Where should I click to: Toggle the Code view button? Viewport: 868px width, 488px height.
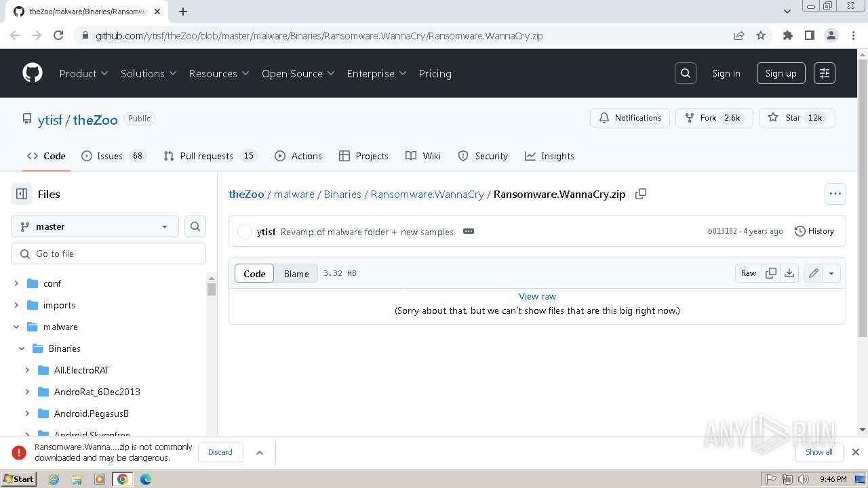click(254, 273)
